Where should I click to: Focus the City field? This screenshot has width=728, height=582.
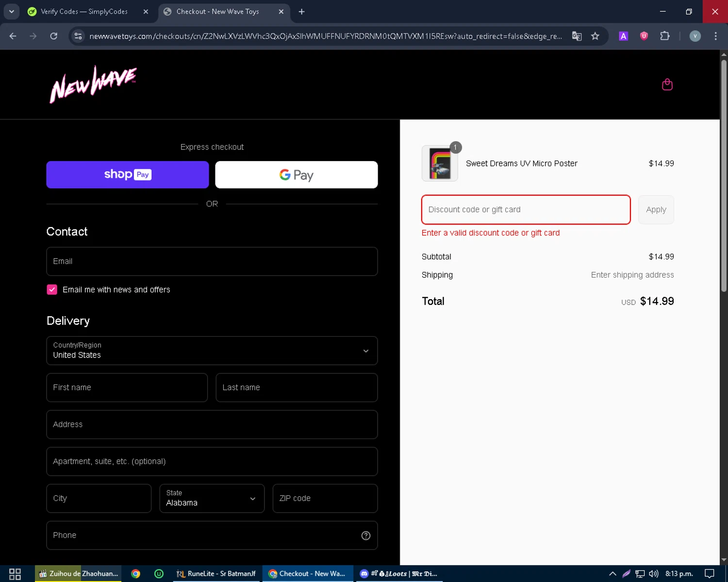(x=99, y=499)
